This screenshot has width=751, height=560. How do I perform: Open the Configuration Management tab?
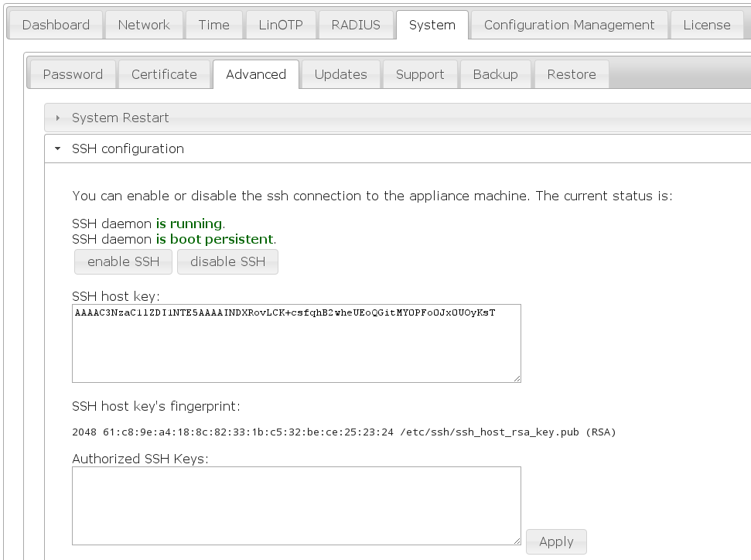(569, 25)
